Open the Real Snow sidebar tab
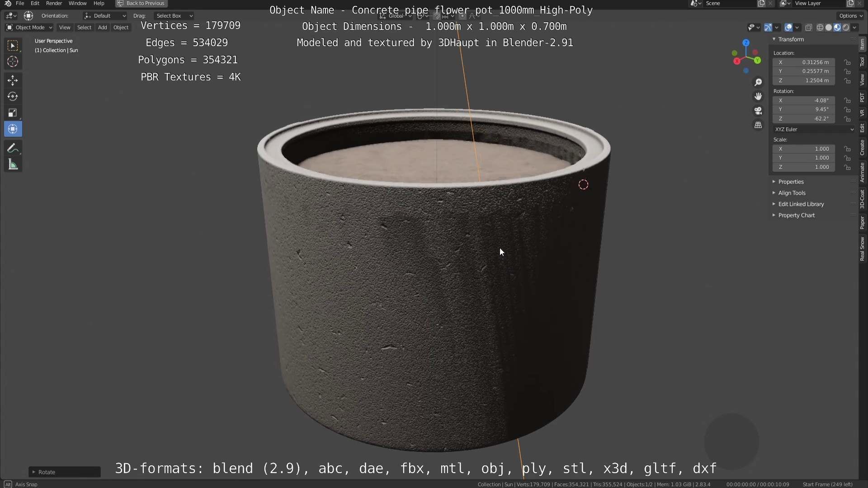 pyautogui.click(x=862, y=249)
